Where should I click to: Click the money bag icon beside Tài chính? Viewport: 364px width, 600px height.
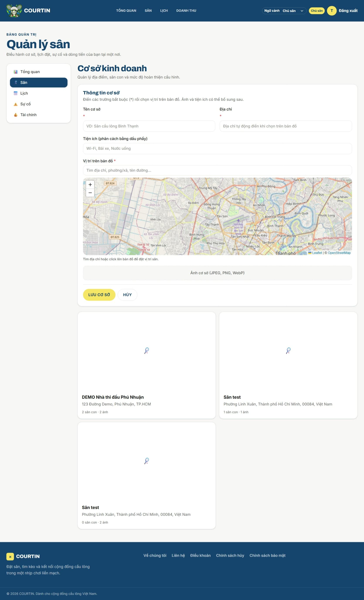click(x=15, y=115)
